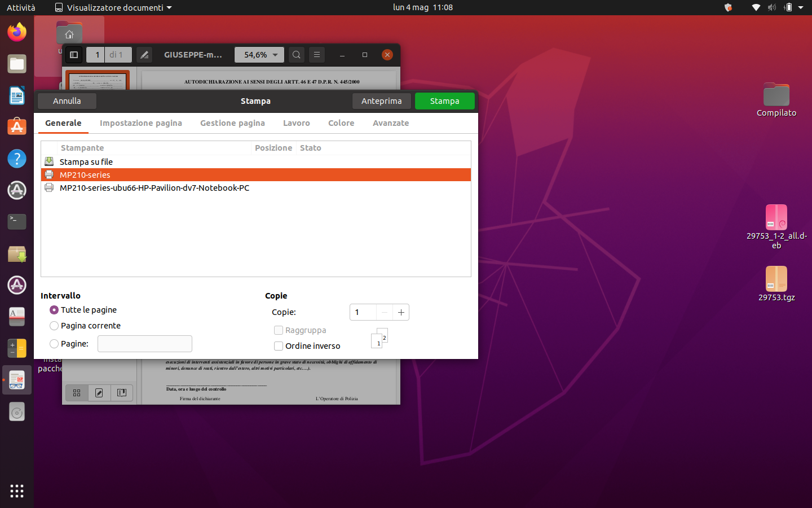Select thumbnails grid view in sidebar
The image size is (812, 508).
pos(77,393)
